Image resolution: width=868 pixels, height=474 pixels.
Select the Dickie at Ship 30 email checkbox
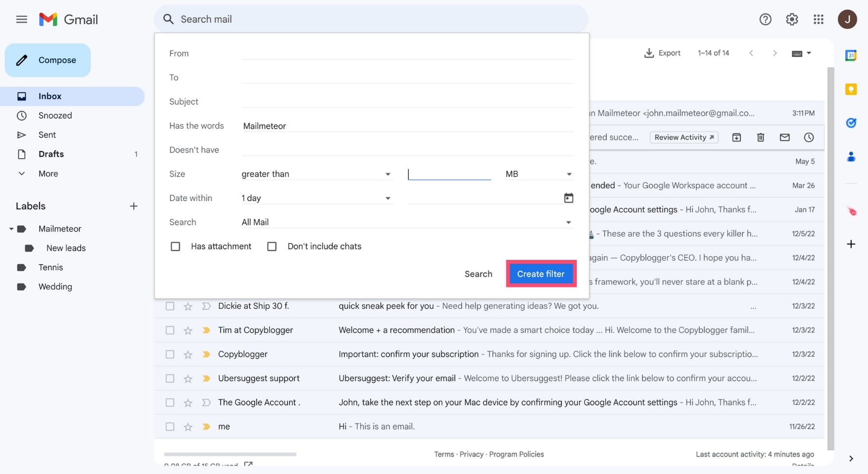coord(170,306)
